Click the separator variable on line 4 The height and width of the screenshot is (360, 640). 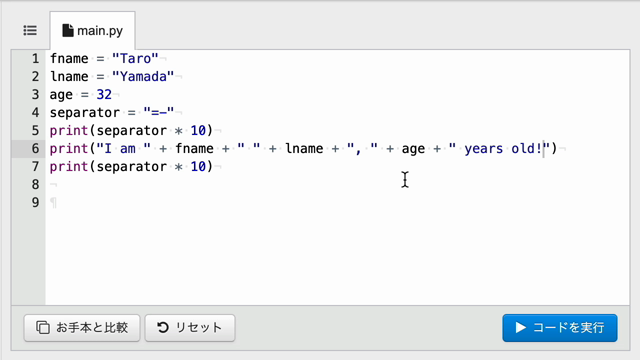pos(85,113)
